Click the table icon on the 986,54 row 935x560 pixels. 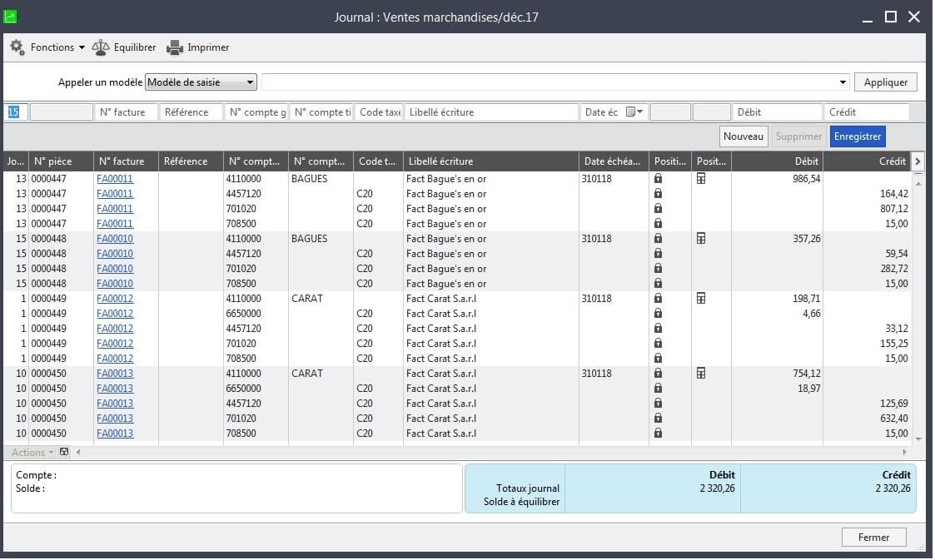[x=701, y=179]
